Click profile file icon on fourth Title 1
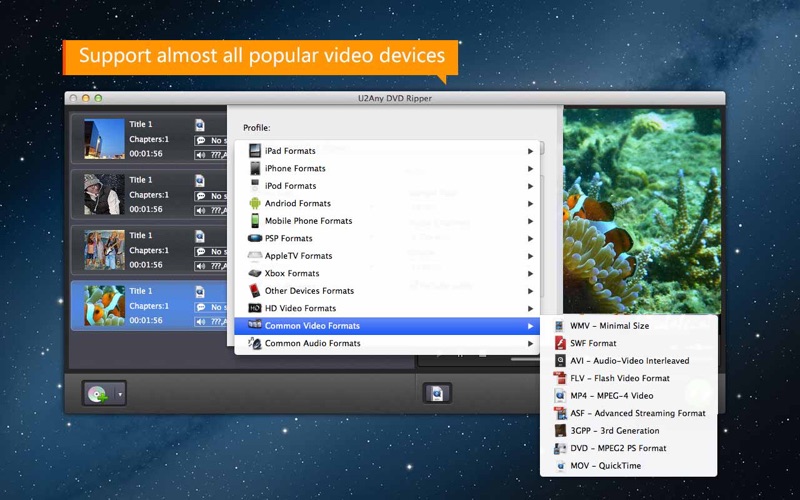 coord(199,291)
